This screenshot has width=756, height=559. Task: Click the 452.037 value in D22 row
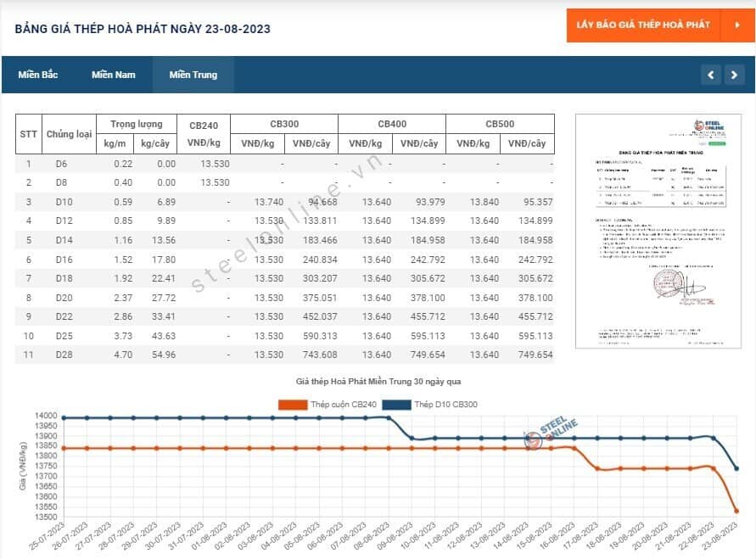(320, 316)
